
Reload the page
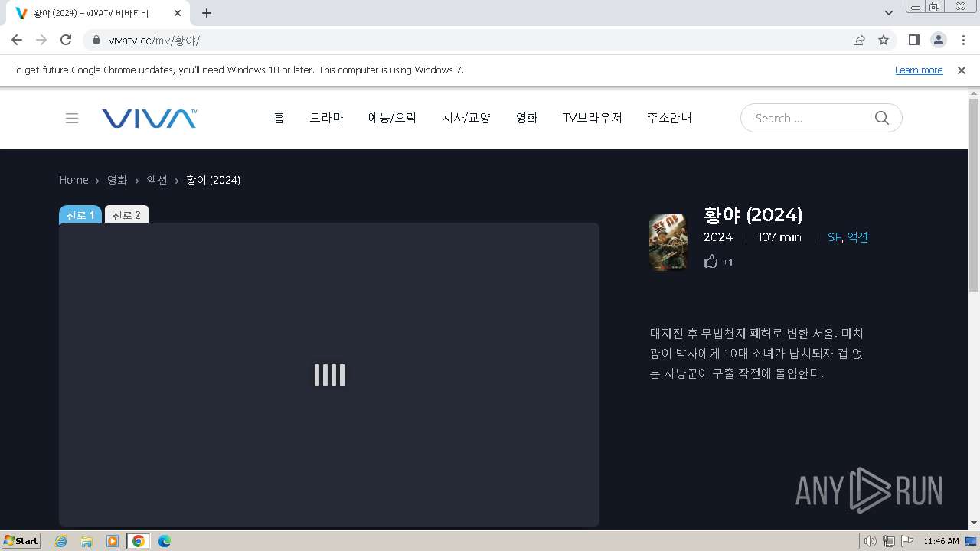point(66,40)
